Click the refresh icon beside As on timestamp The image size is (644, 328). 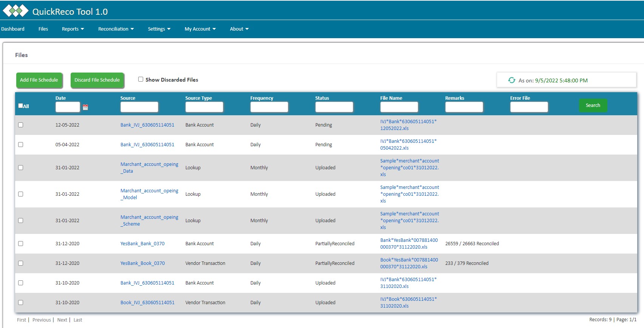(x=512, y=80)
